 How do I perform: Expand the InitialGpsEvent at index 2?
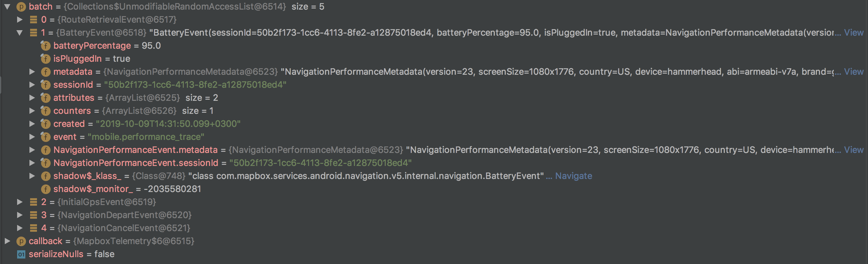(20, 202)
